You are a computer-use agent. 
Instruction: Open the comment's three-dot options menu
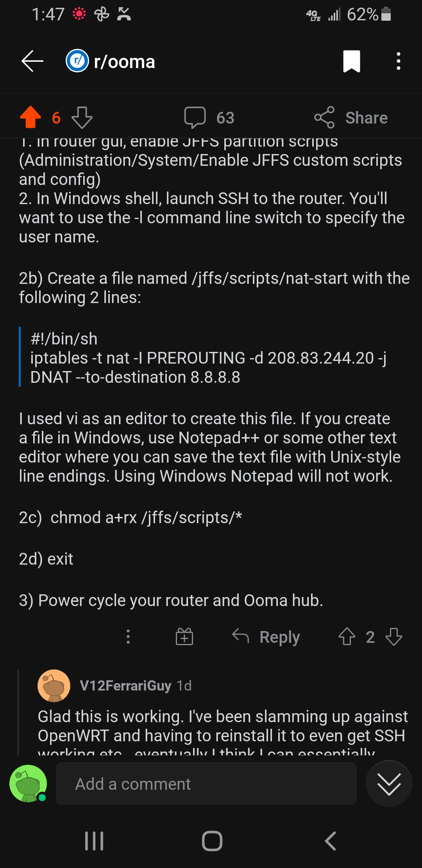[128, 637]
